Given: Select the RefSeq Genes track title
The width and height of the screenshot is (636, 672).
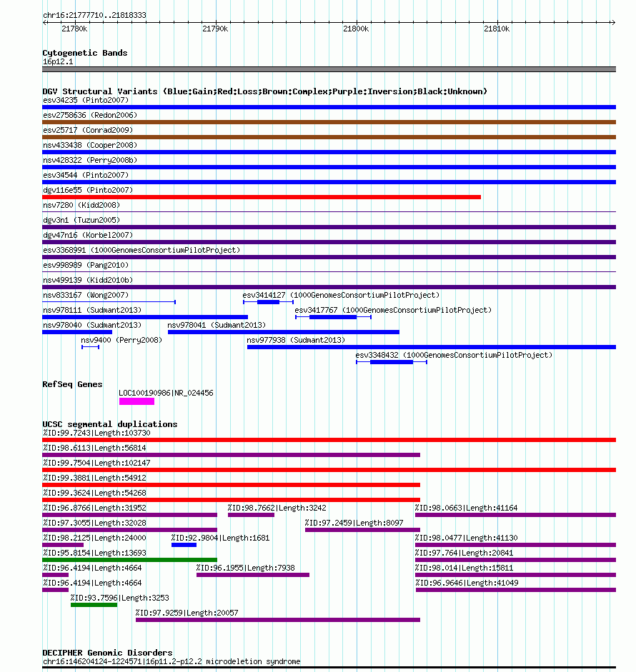Looking at the screenshot, I should pos(72,384).
